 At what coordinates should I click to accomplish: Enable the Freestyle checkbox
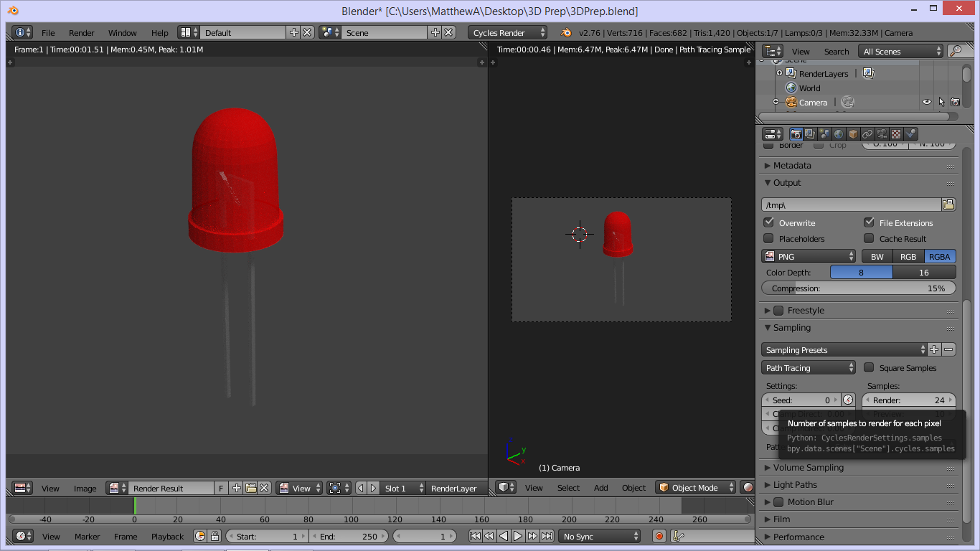pos(778,310)
